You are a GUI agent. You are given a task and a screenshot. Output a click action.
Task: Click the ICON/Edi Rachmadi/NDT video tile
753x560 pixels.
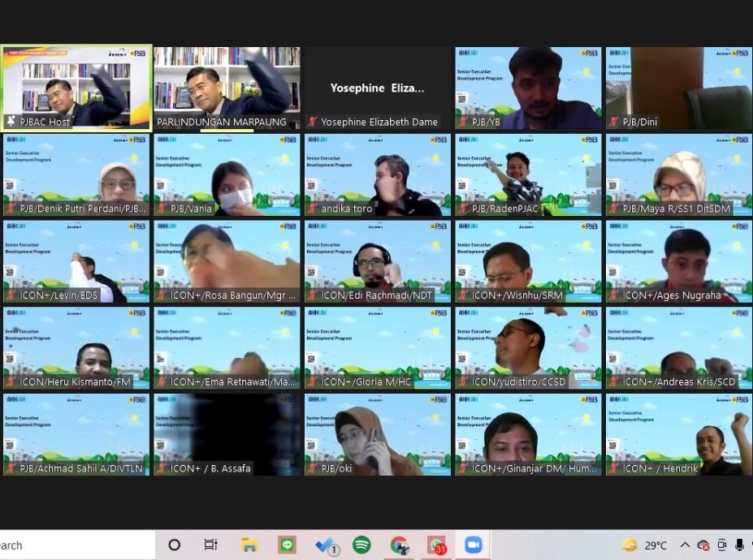[x=377, y=261]
